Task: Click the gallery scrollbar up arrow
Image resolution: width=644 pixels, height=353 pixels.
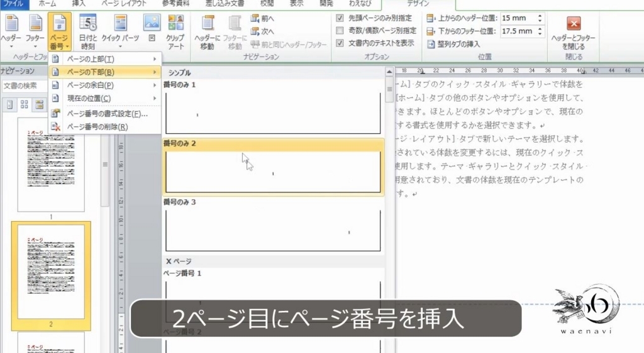Action: pos(389,72)
